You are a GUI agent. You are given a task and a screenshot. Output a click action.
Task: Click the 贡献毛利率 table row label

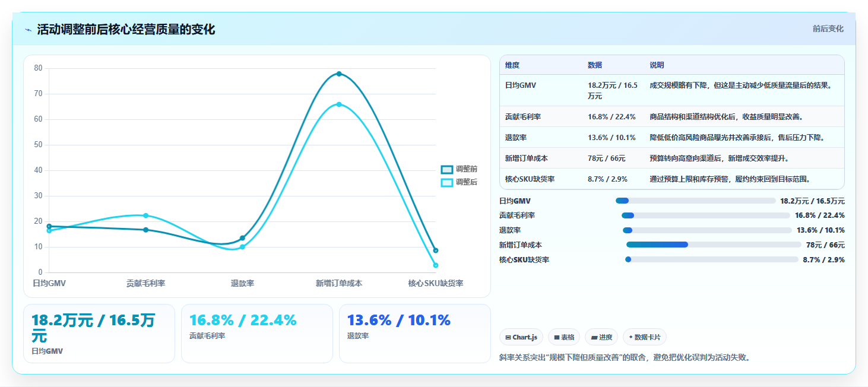(x=523, y=117)
